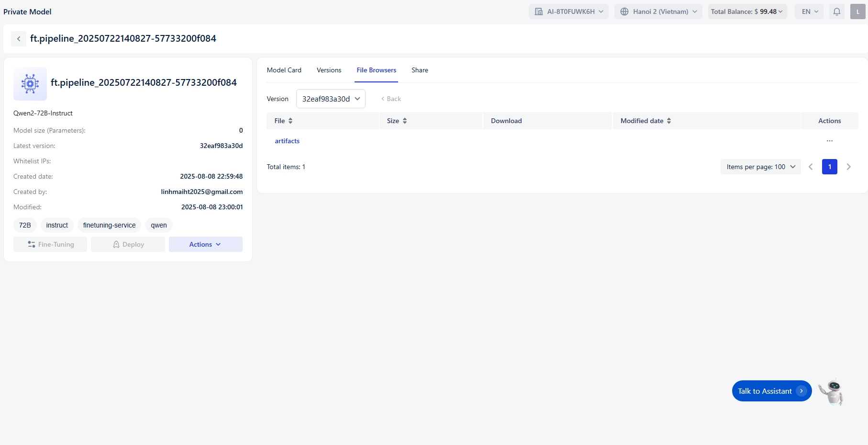Image resolution: width=868 pixels, height=445 pixels.
Task: Click the assistant robot mascot
Action: coord(832,391)
